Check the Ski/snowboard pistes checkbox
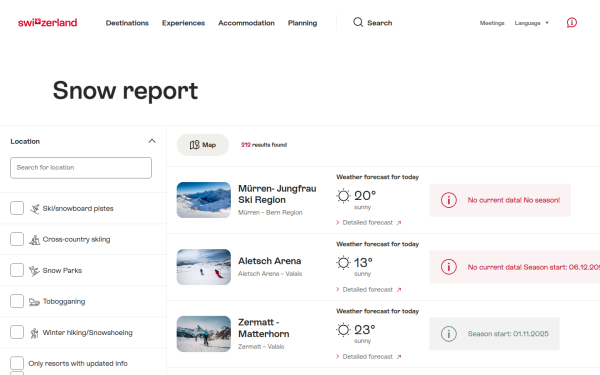 17,208
